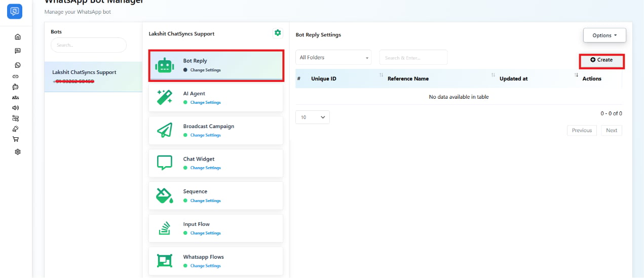The width and height of the screenshot is (644, 278).
Task: Open the party popper sidebar icon
Action: click(x=16, y=129)
